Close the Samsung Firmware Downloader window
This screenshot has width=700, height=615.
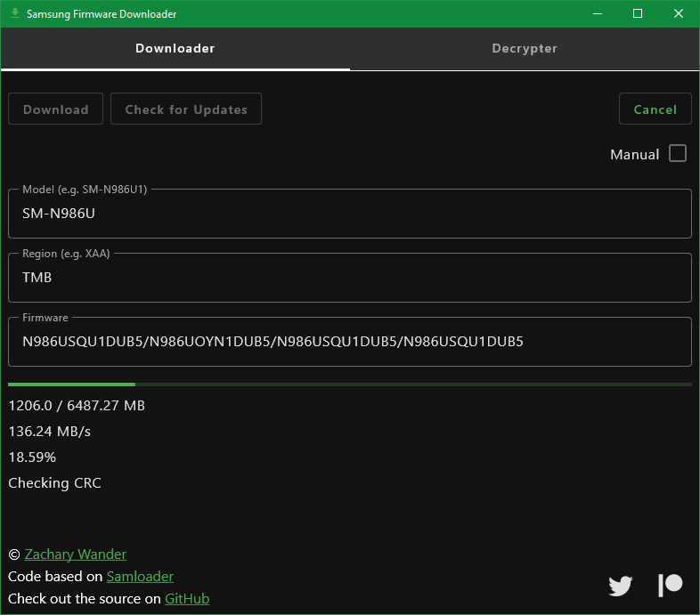click(x=678, y=14)
